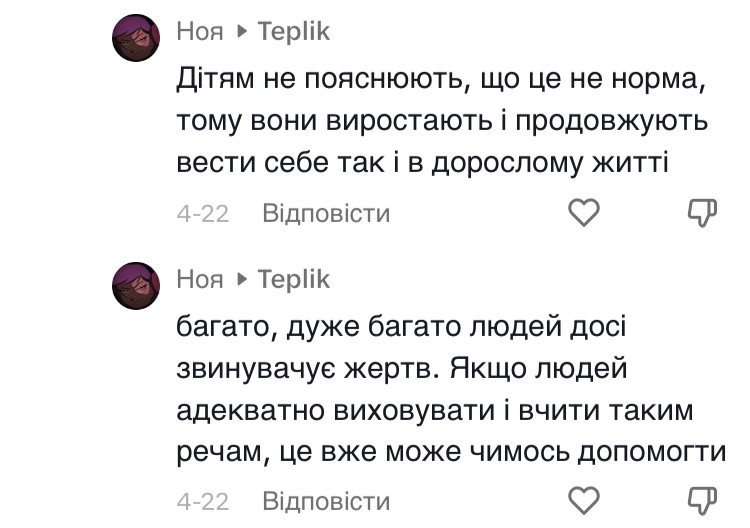The image size is (750, 528).
Task: Click the 4-22 date under the second comment
Action: tap(202, 500)
